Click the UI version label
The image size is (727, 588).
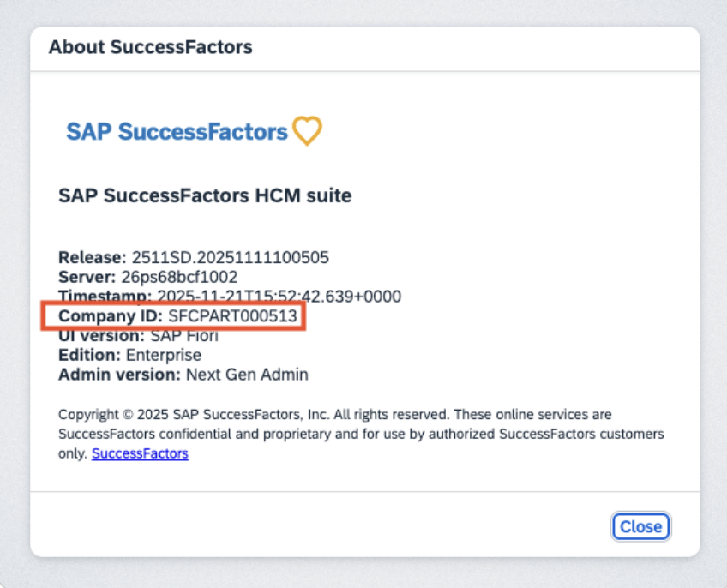click(x=96, y=335)
